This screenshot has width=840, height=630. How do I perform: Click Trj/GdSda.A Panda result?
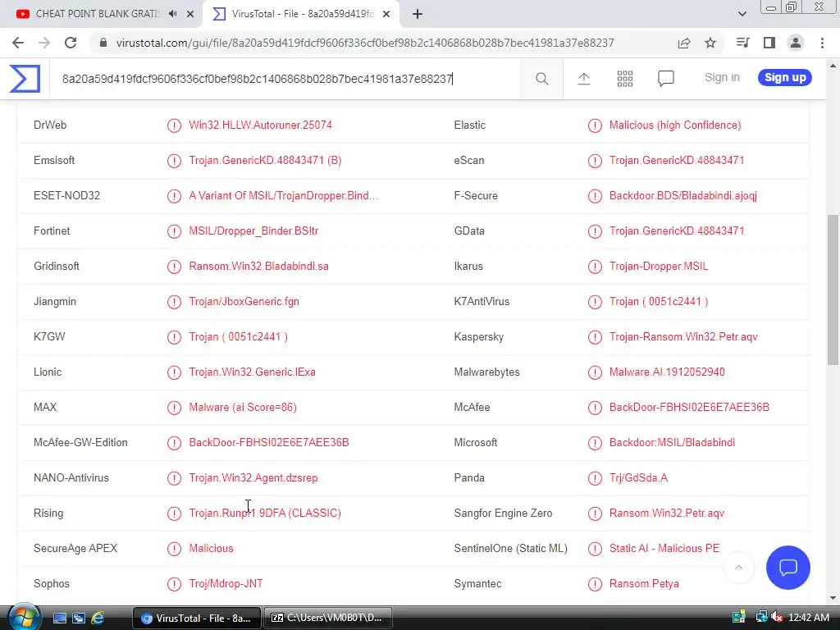pyautogui.click(x=638, y=478)
